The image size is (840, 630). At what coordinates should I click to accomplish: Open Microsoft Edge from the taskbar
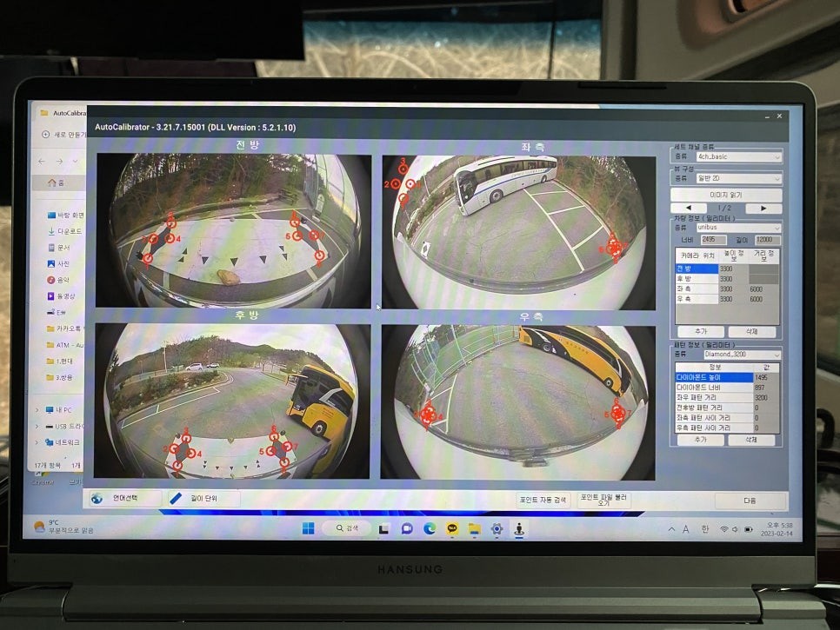click(x=430, y=528)
